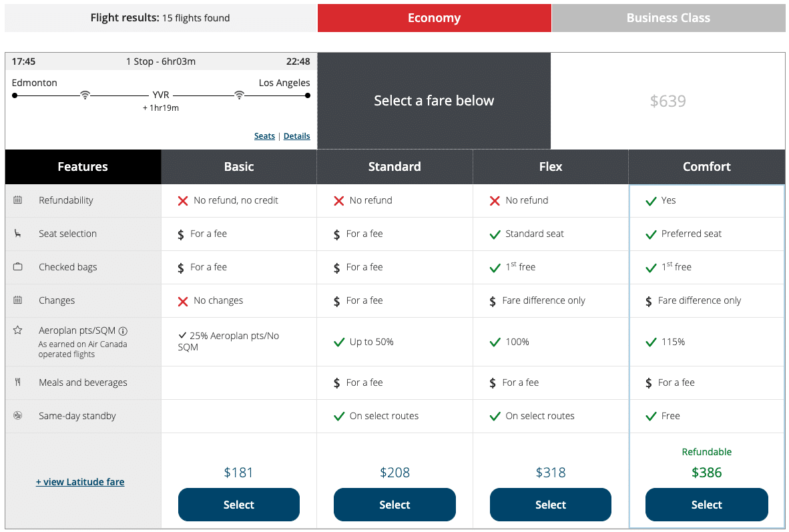Open the flight Details link
Image resolution: width=789 pixels, height=532 pixels.
tap(296, 136)
